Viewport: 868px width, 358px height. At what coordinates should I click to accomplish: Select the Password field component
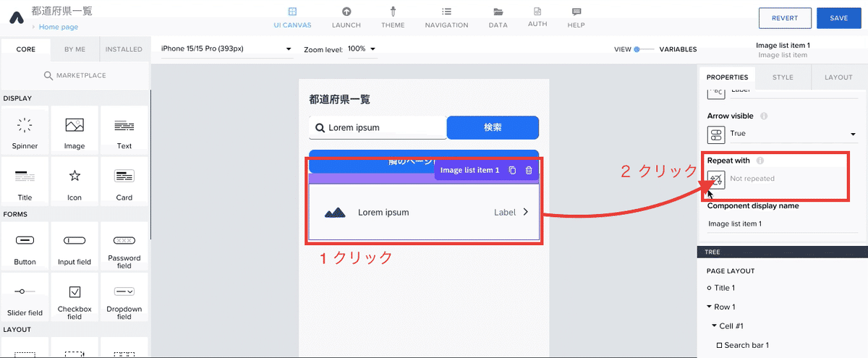[124, 246]
